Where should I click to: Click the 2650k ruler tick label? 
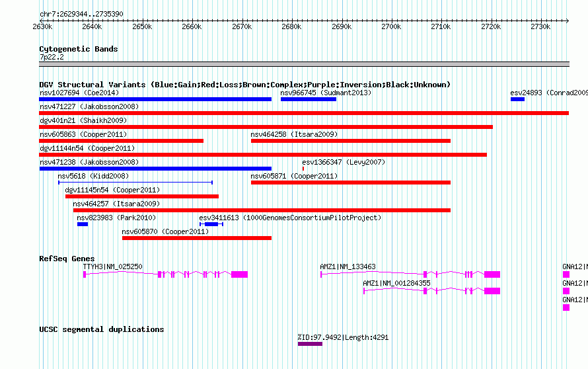pyautogui.click(x=142, y=26)
